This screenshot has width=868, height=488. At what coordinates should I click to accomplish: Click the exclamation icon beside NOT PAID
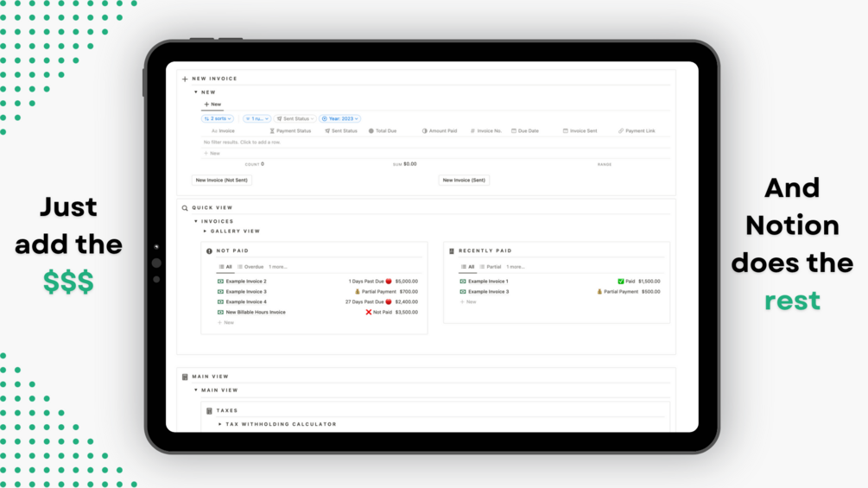209,251
